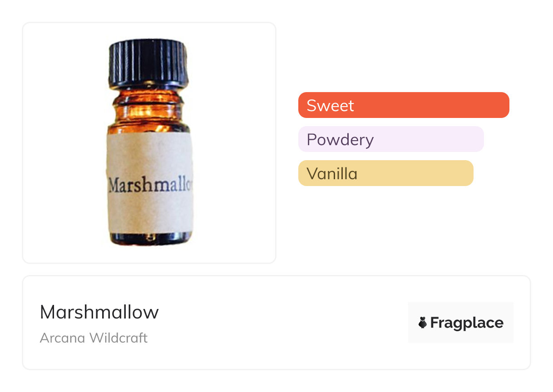Click the Vanilla label text

coord(332,173)
